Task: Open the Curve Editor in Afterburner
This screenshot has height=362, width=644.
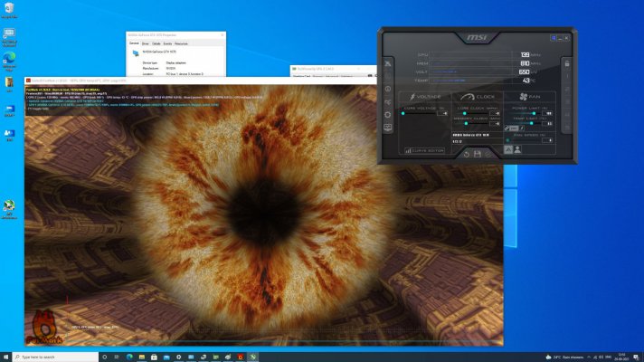Action: (x=424, y=151)
